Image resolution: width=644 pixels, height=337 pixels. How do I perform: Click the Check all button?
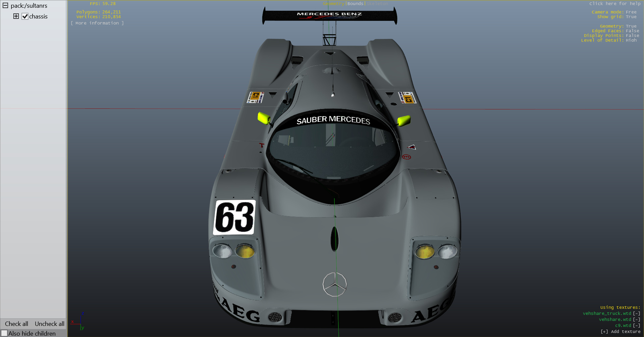(16, 324)
